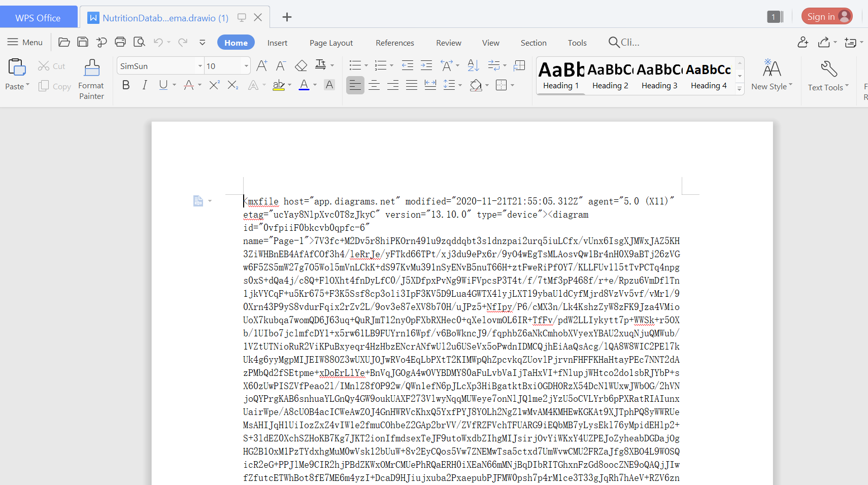Click the Paste clipboard icon
The width and height of the screenshot is (868, 485).
tap(17, 67)
